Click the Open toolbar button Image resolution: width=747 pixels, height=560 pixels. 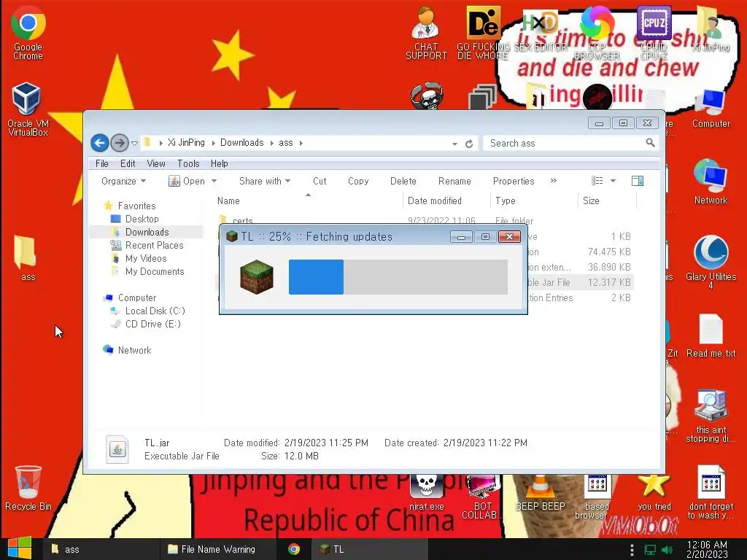[x=187, y=181]
